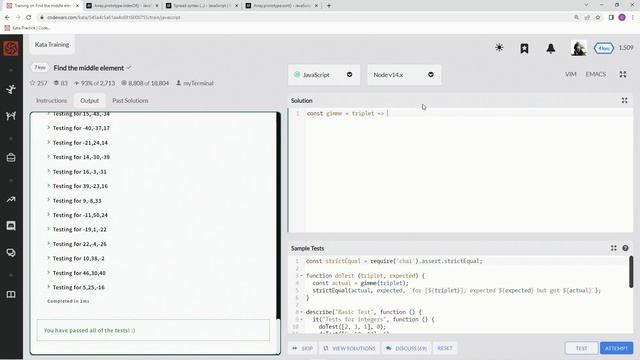The image size is (640, 360).
Task: Open the Codewars logo home link
Action: [11, 48]
